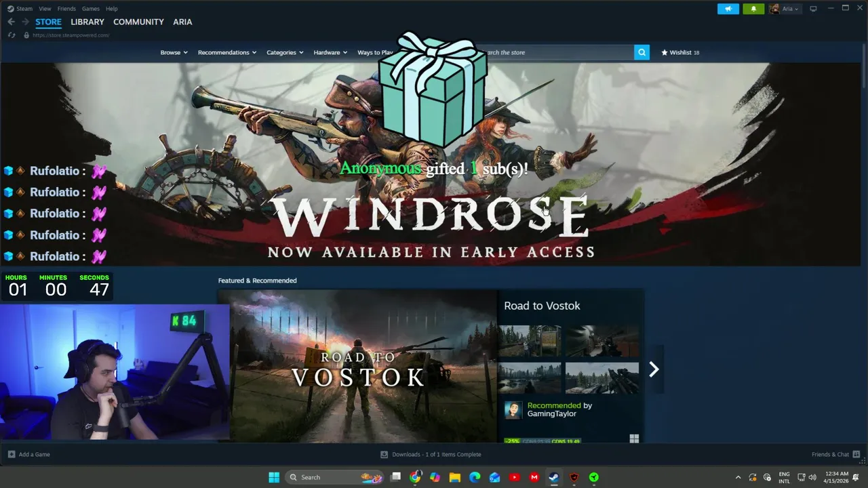Open the green circular app on the taskbar
The image size is (868, 488).
(x=594, y=477)
